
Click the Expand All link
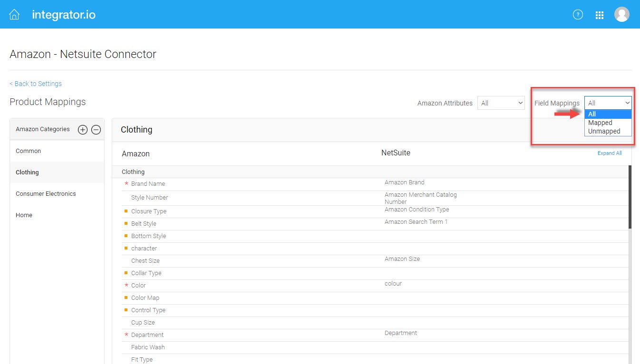coord(610,153)
